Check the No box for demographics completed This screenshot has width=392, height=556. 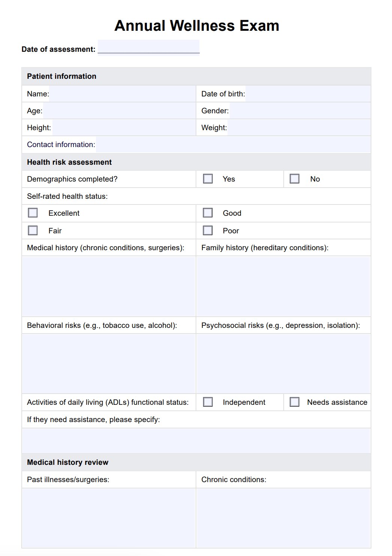(295, 179)
